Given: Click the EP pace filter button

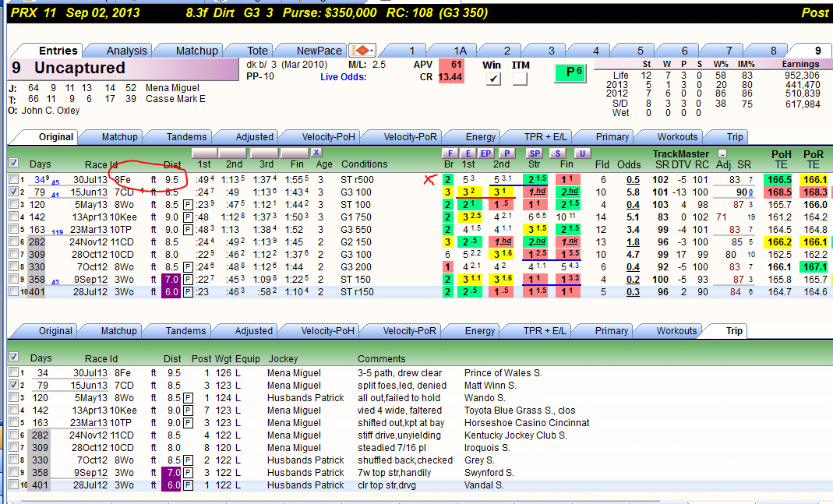Looking at the screenshot, I should [x=485, y=153].
